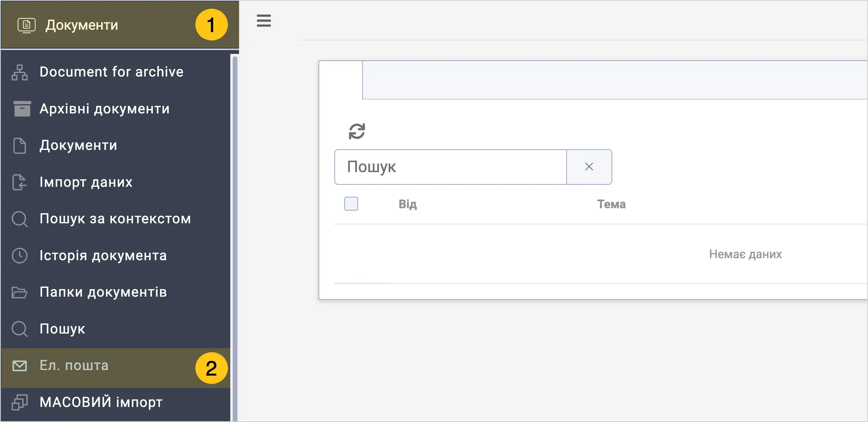Click the Ел. пошта envelope icon
This screenshot has height=422, width=868.
coord(19,366)
